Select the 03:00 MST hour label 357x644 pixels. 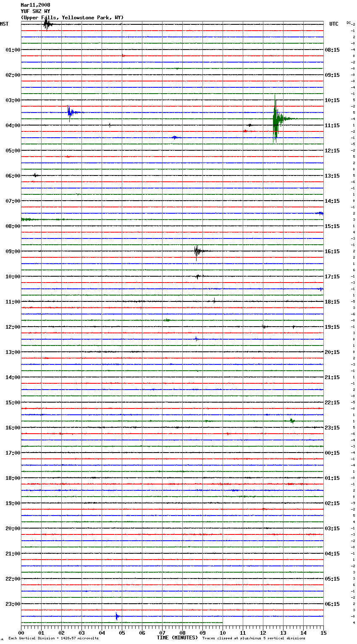coord(13,100)
